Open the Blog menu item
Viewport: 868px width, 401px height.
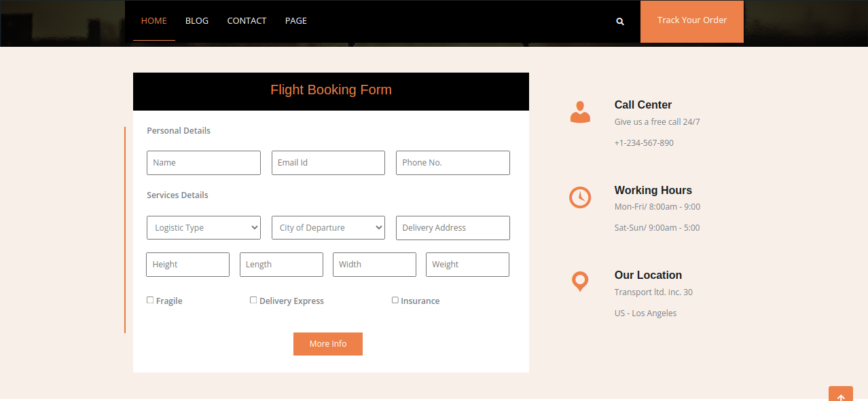[197, 21]
